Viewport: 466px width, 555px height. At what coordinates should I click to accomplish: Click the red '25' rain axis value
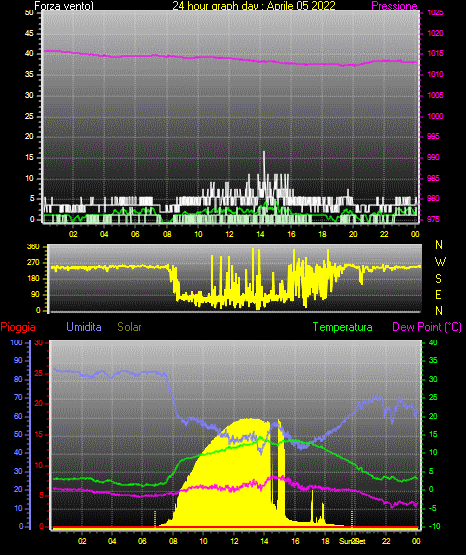tap(39, 373)
